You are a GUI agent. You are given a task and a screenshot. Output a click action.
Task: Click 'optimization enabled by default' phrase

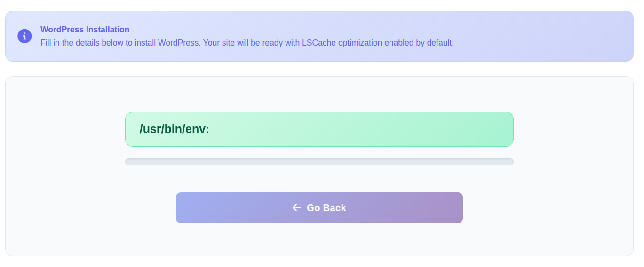[x=395, y=43]
